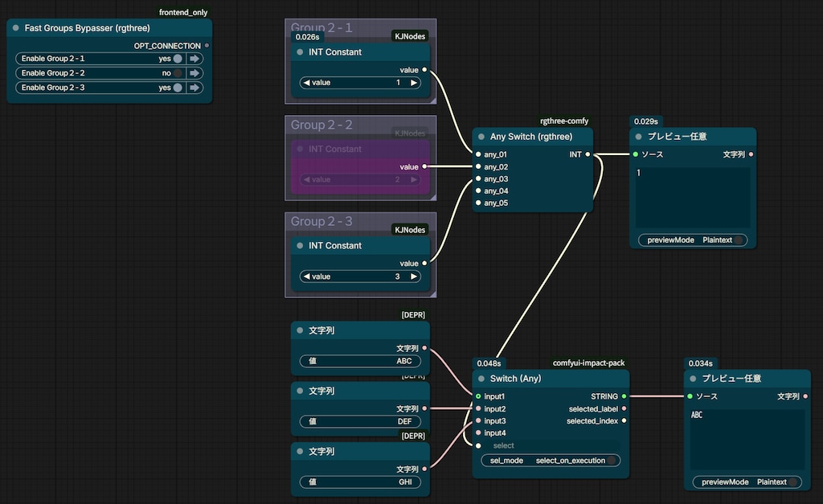The width and height of the screenshot is (823, 504).
Task: Click the INT output socket on Any Switch
Action: (x=588, y=154)
